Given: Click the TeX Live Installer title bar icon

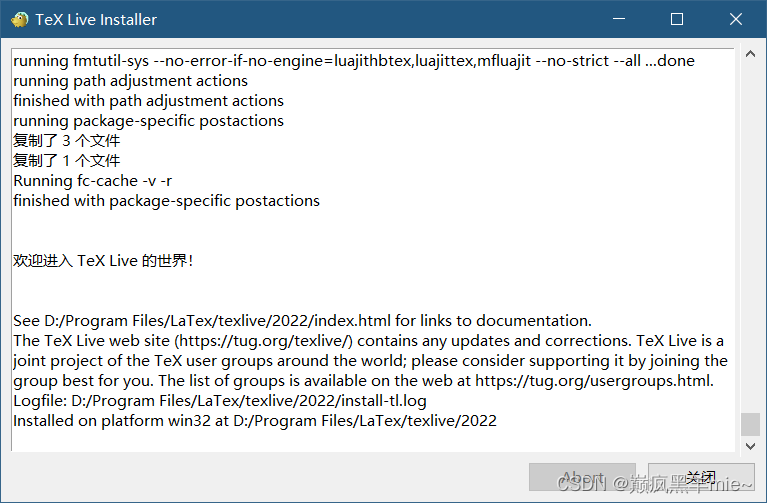Looking at the screenshot, I should [x=19, y=19].
